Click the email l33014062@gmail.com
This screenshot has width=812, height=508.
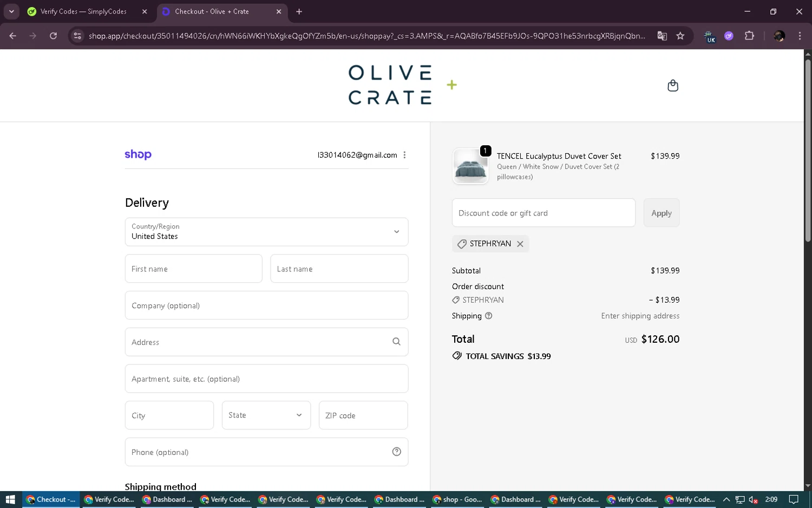pyautogui.click(x=357, y=155)
